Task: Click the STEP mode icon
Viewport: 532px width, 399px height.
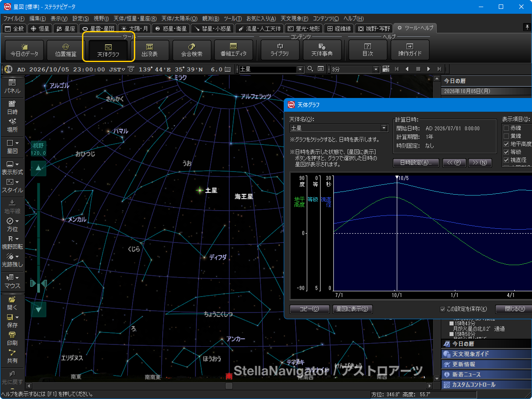Action: 386,69
